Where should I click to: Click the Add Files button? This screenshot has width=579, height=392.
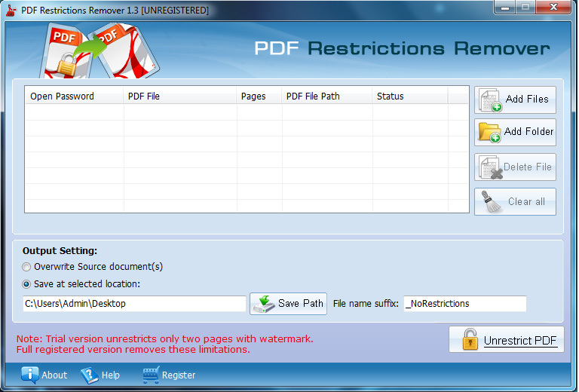point(515,100)
